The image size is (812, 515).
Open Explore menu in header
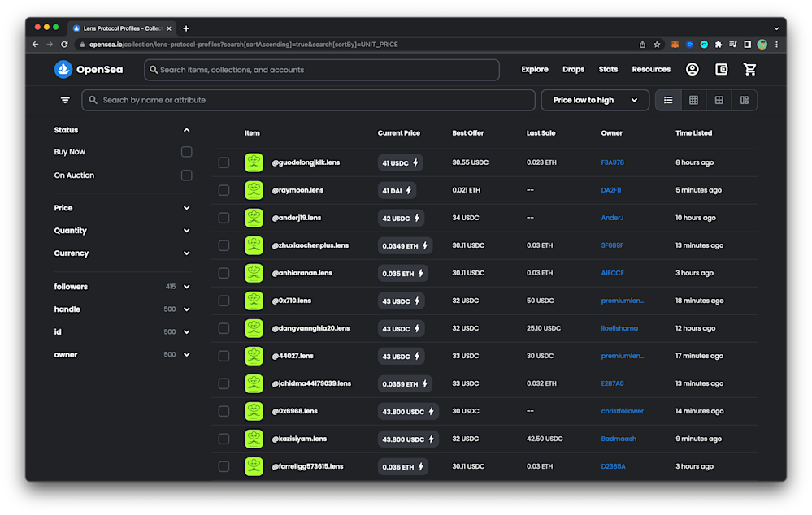click(x=535, y=69)
